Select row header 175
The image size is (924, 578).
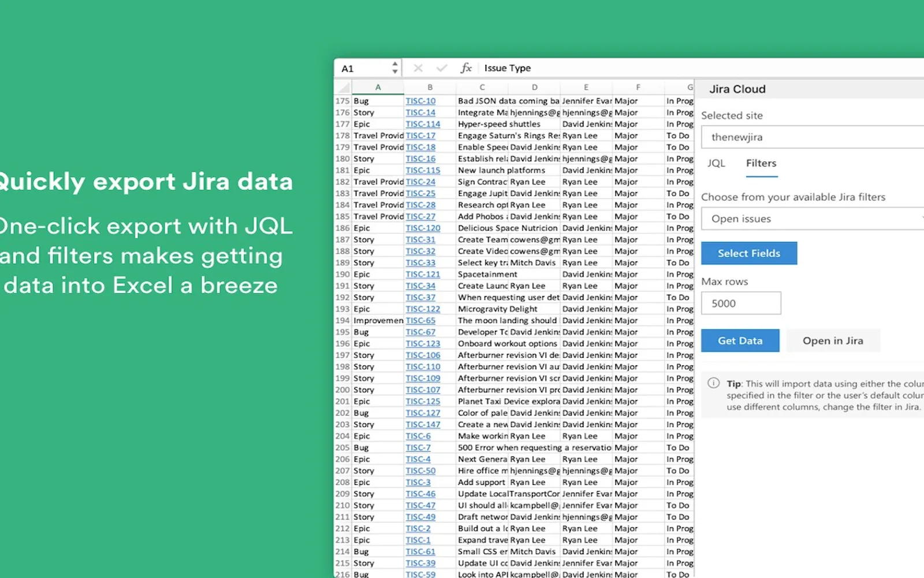click(x=343, y=101)
